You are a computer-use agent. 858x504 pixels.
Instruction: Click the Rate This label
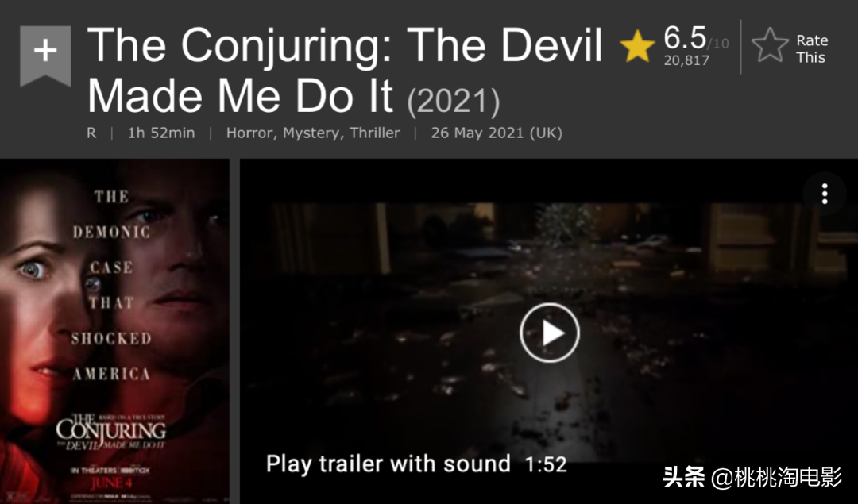coord(811,48)
